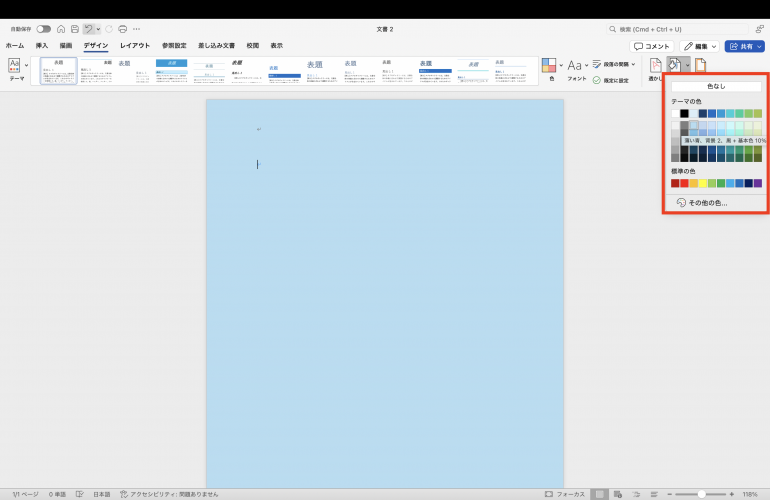Click the 118% zoom level

750,494
